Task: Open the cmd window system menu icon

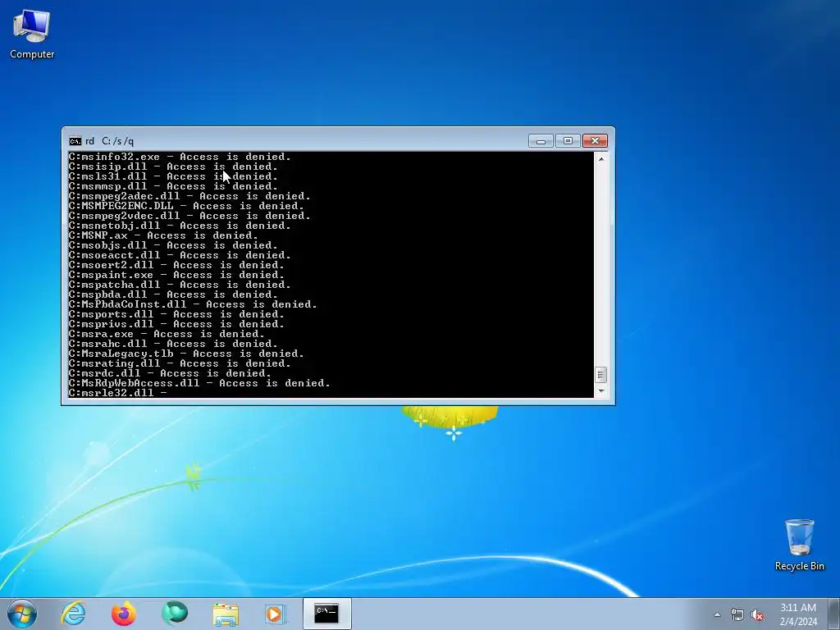Action: (x=75, y=141)
